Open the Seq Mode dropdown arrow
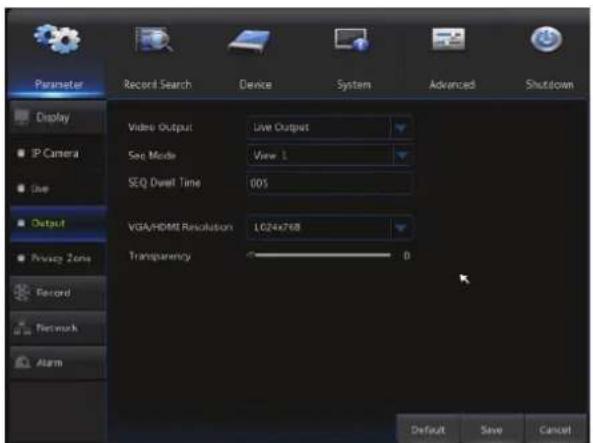 (x=401, y=155)
